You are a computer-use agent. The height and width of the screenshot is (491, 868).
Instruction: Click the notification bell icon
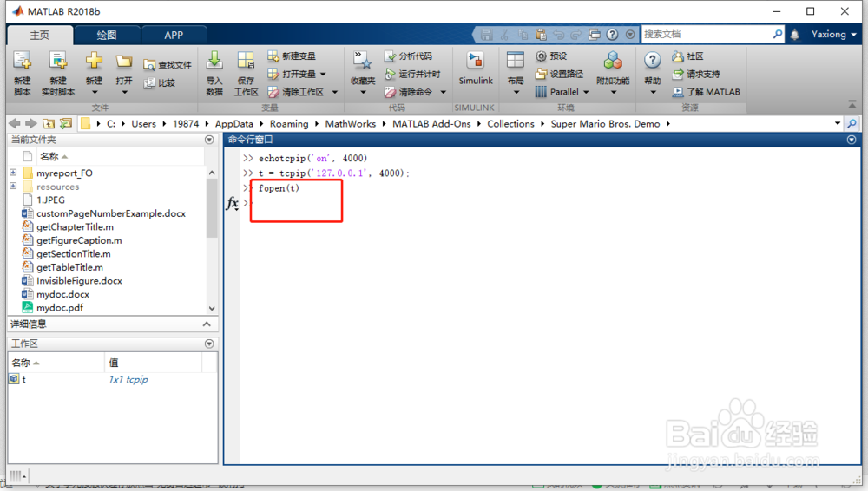(794, 35)
